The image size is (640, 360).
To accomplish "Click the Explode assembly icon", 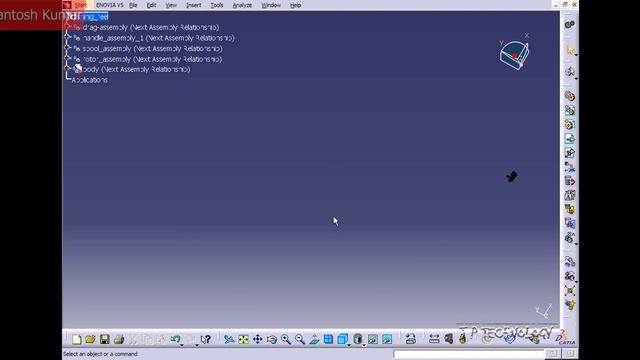I will click(x=570, y=291).
